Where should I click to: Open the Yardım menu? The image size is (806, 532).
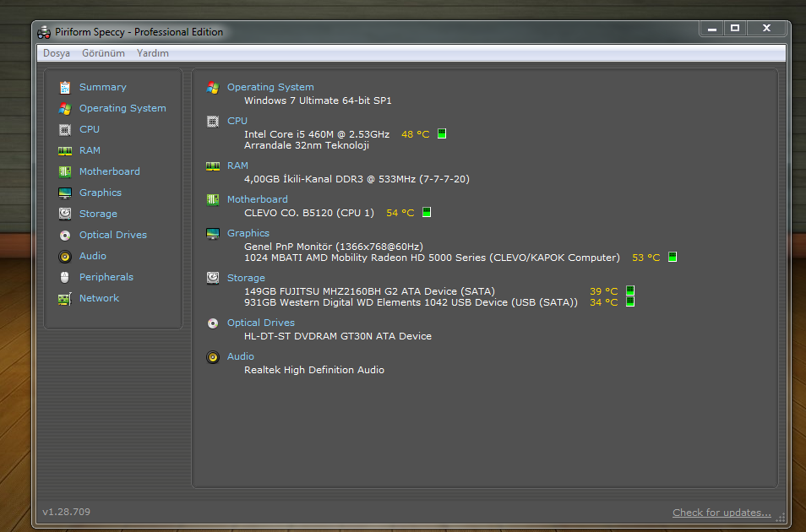click(153, 53)
